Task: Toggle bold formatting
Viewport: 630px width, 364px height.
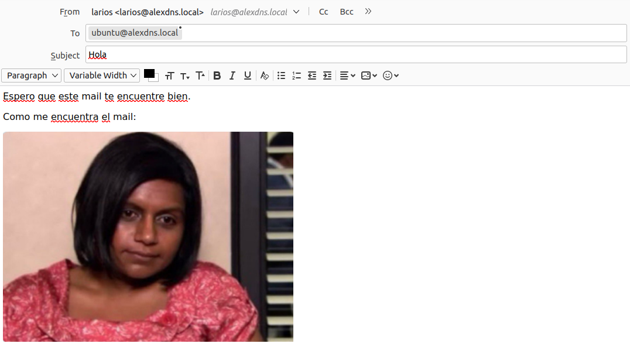Action: [217, 75]
